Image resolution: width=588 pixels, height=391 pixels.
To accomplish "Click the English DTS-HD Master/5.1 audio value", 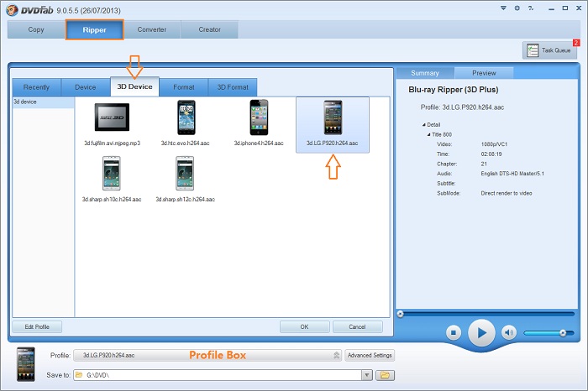I will coord(512,174).
